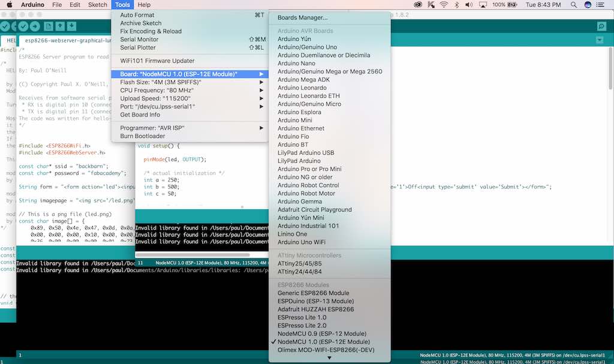This screenshot has height=364, width=614.
Task: Click the Wi-Fi icon in the macOS menu bar
Action: [444, 5]
